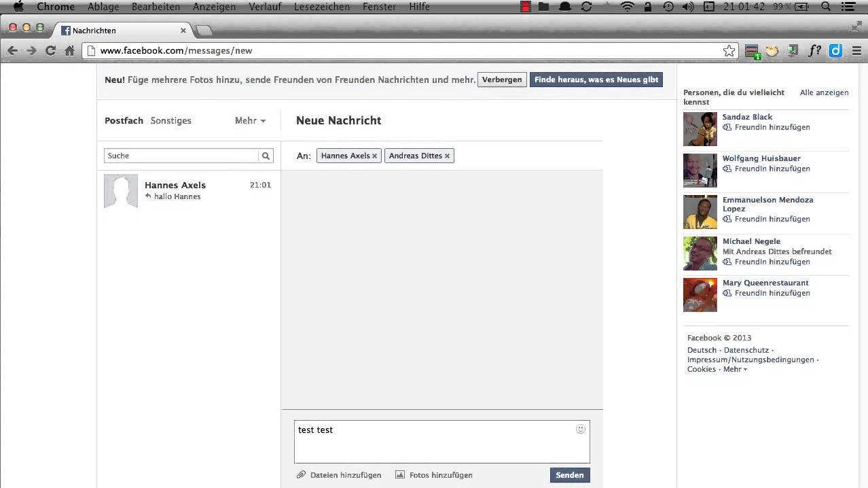Click the search magnifier button beside Suche
The width and height of the screenshot is (868, 488).
coord(266,156)
